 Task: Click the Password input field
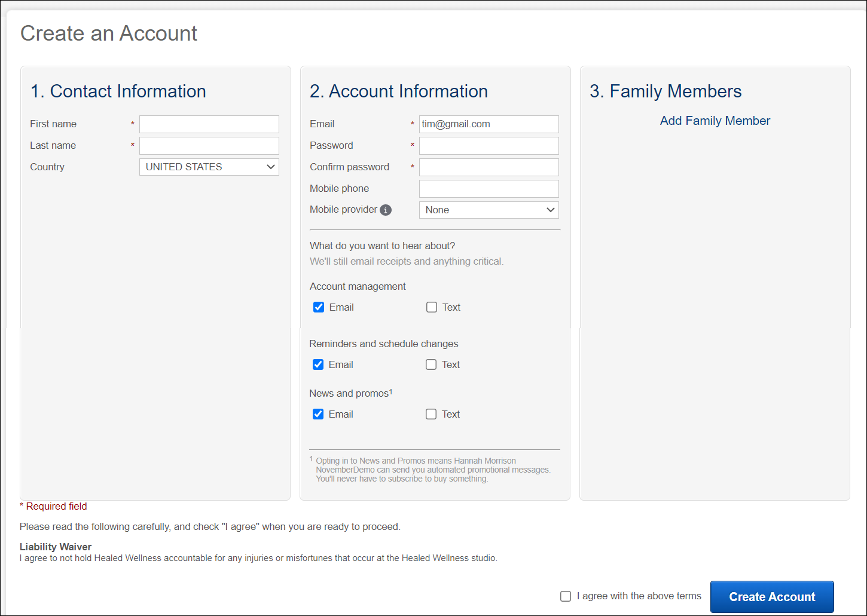tap(489, 145)
